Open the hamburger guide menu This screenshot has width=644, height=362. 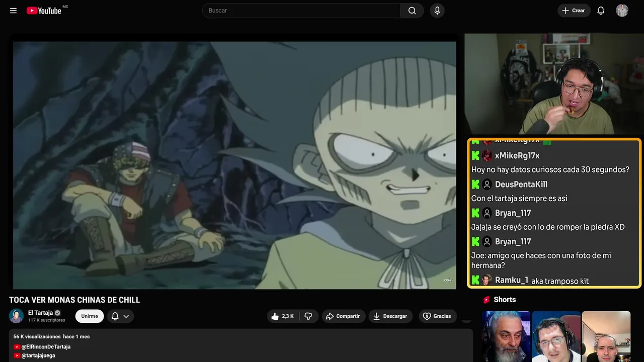point(14,11)
